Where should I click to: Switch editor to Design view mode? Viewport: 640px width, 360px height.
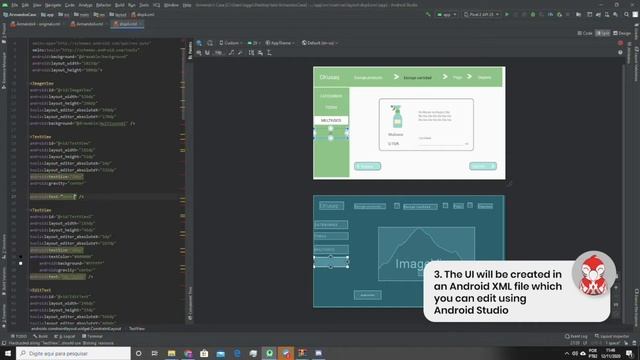[622, 33]
